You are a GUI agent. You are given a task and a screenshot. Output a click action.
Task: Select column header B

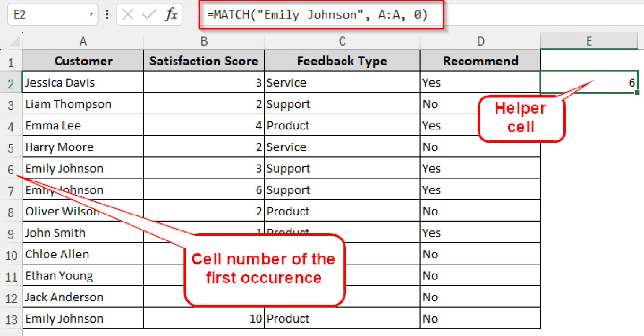204,41
